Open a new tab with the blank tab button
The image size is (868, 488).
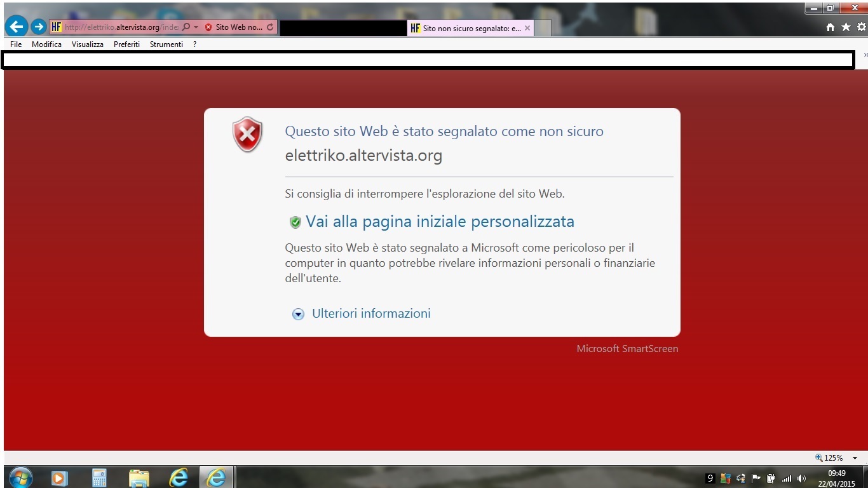click(x=543, y=28)
